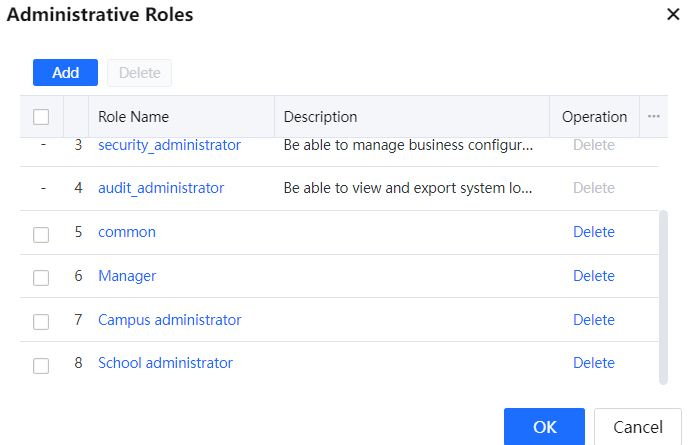Image resolution: width=694 pixels, height=445 pixels.
Task: Click the column settings ellipsis icon
Action: 654,116
